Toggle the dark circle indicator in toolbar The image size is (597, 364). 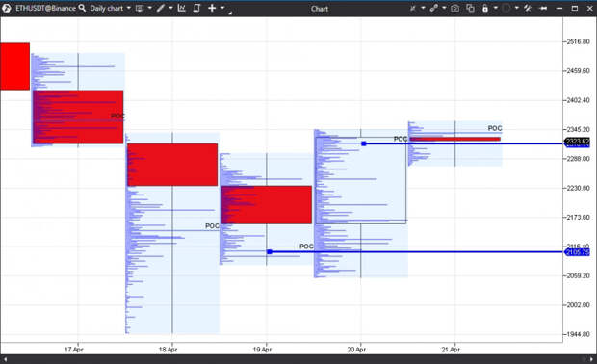tap(506, 8)
